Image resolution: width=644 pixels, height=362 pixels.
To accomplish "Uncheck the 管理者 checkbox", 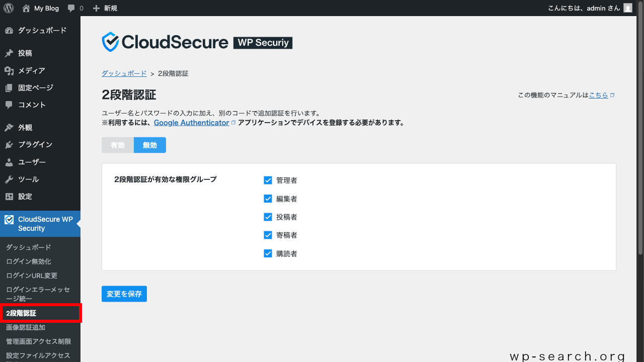I will point(268,180).
